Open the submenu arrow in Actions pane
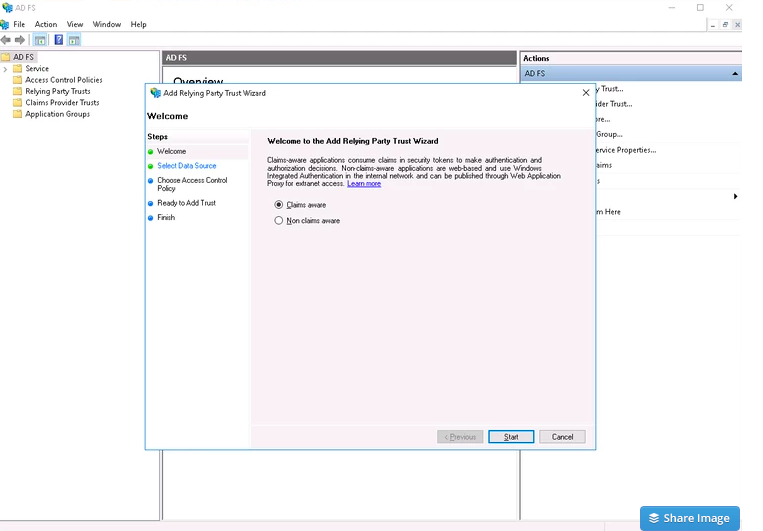This screenshot has height=531, width=763. coord(735,196)
